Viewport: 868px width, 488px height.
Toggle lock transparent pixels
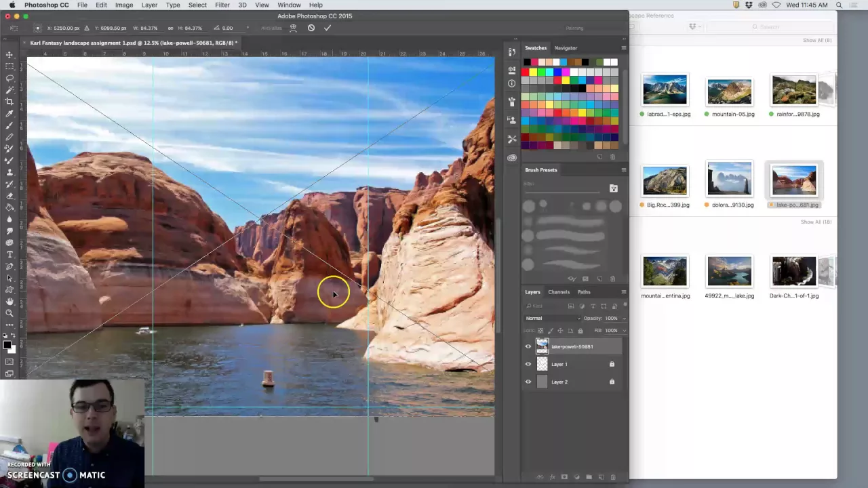pos(540,331)
